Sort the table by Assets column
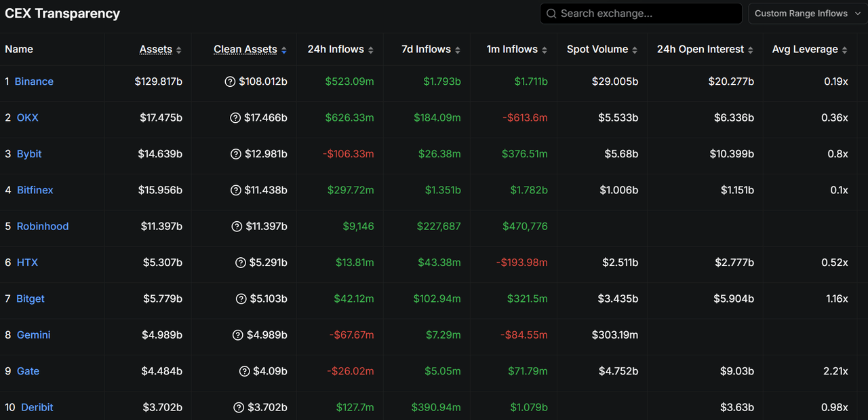 pos(178,49)
